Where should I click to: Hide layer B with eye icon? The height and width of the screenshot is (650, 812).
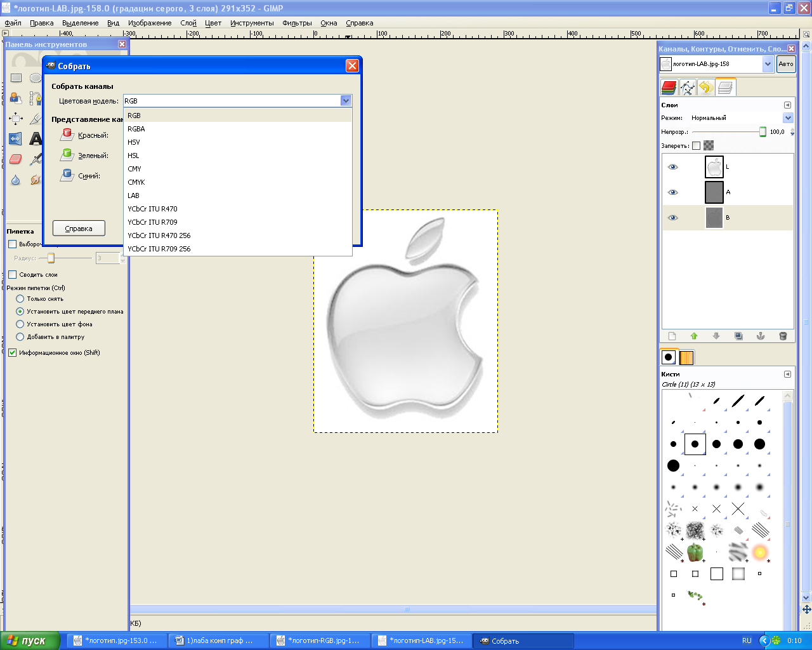[672, 218]
